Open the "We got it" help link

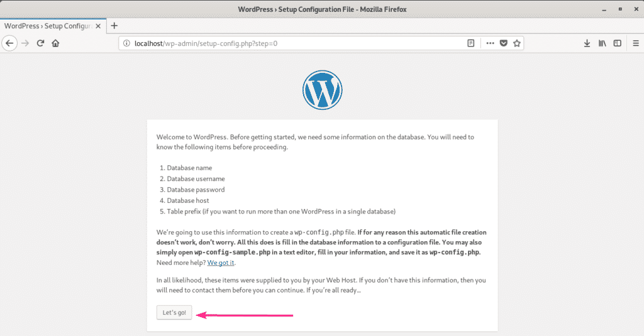click(x=221, y=263)
